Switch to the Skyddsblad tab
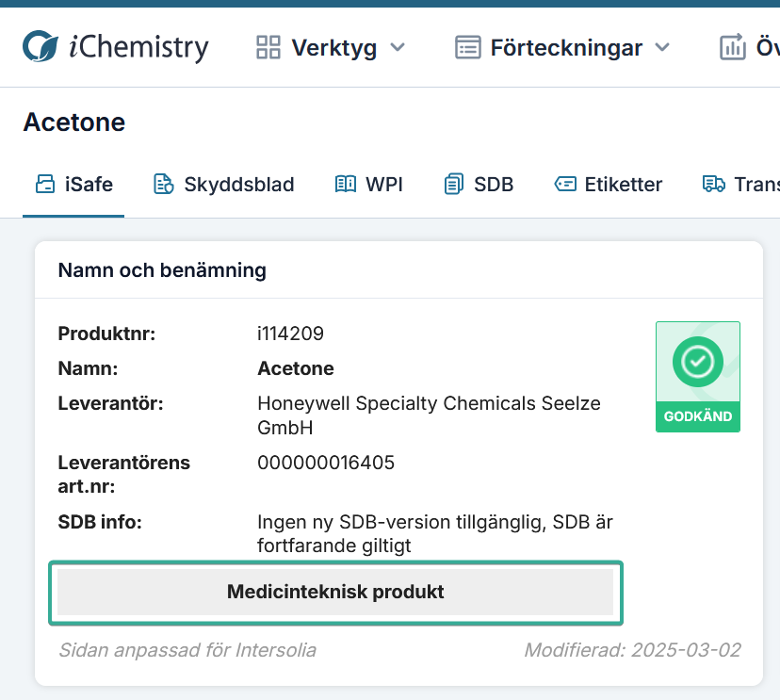Viewport: 780px width, 700px height. pos(224,184)
